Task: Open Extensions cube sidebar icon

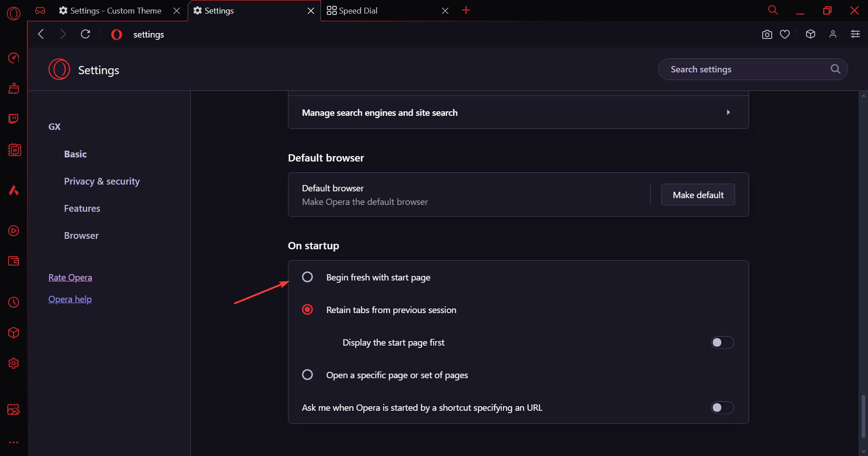Action: (14, 333)
